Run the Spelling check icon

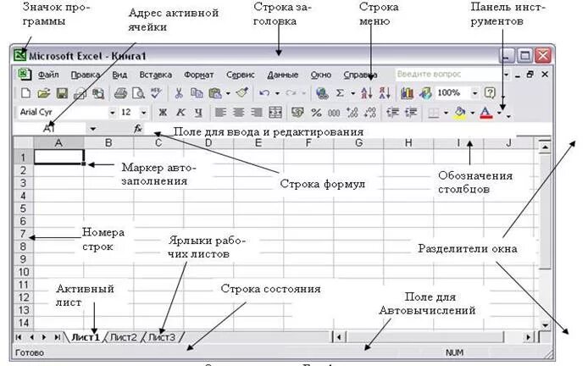point(156,92)
